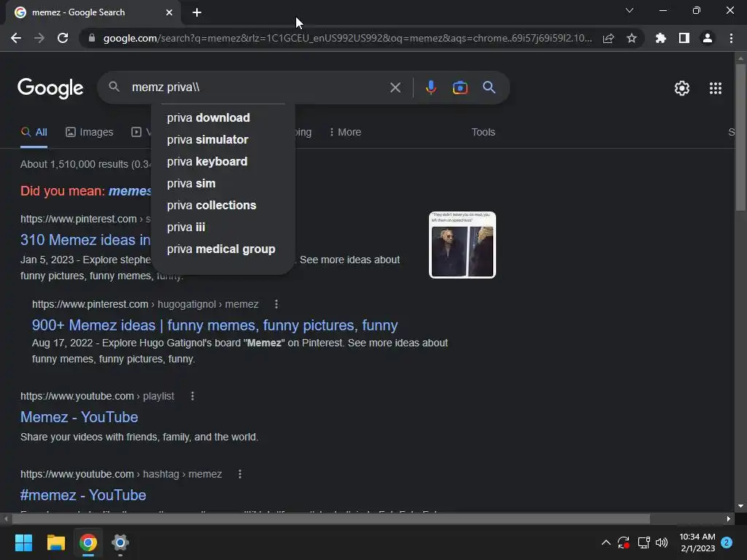747x560 pixels.
Task: Click inside the search box text field
Action: [x=258, y=87]
